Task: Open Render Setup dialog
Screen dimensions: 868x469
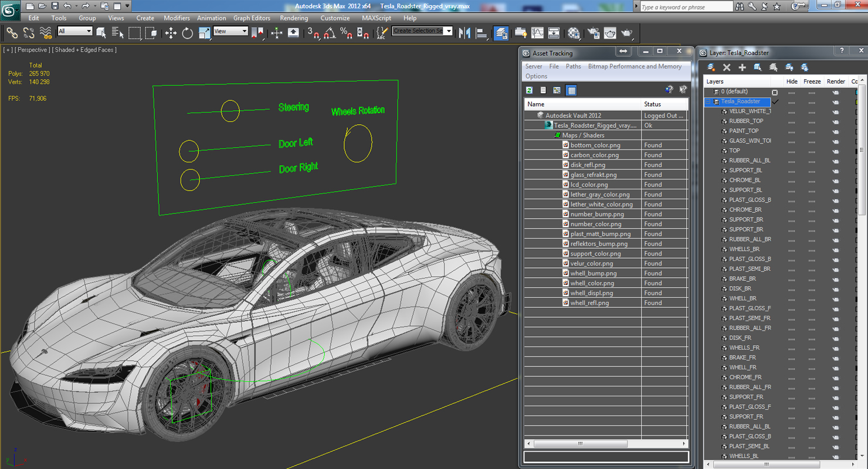Action: tap(594, 33)
